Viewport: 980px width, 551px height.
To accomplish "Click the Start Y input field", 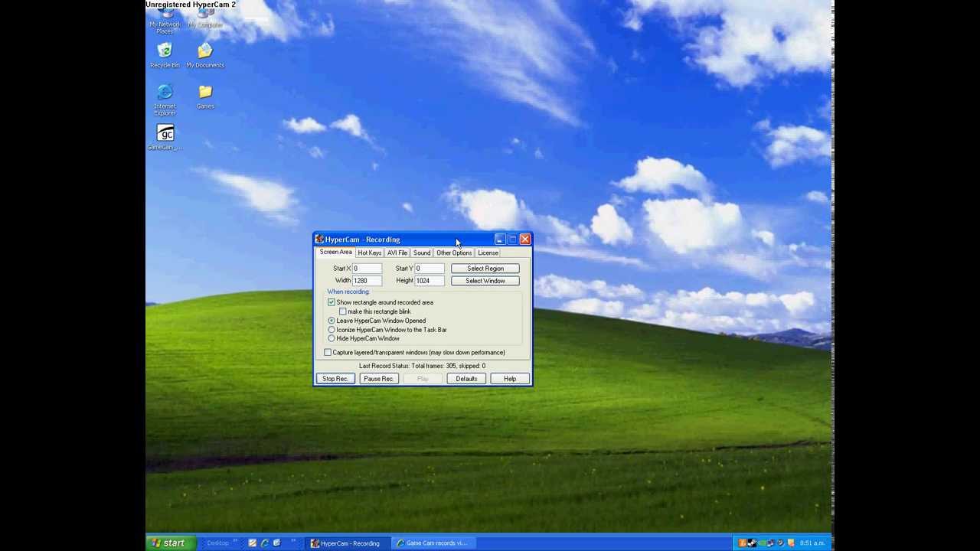I will pos(430,269).
